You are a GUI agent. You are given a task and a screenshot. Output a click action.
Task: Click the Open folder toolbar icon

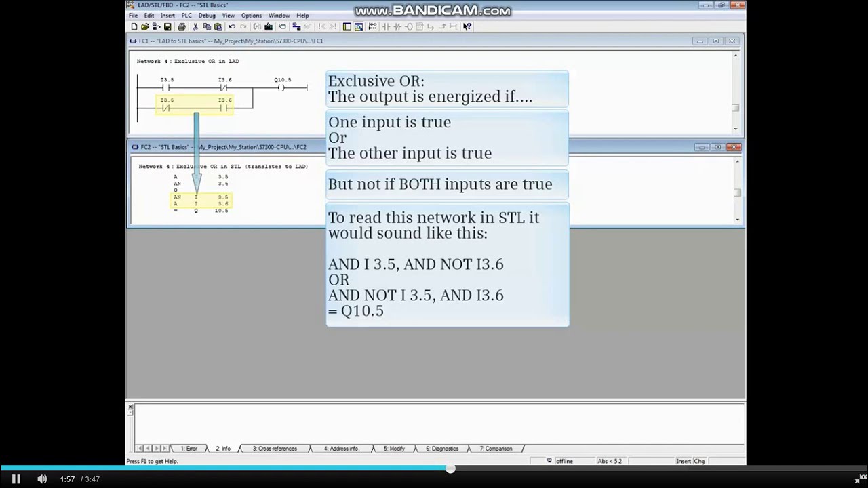(144, 26)
